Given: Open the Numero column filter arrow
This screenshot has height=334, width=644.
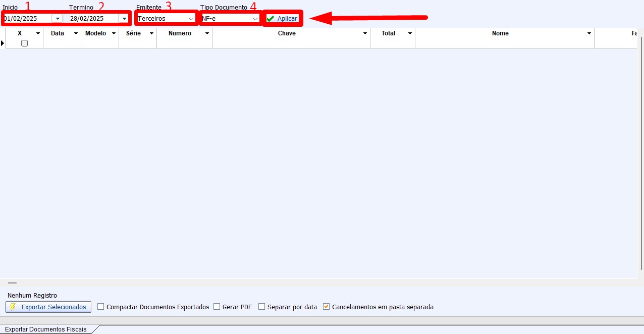Looking at the screenshot, I should pos(207,34).
